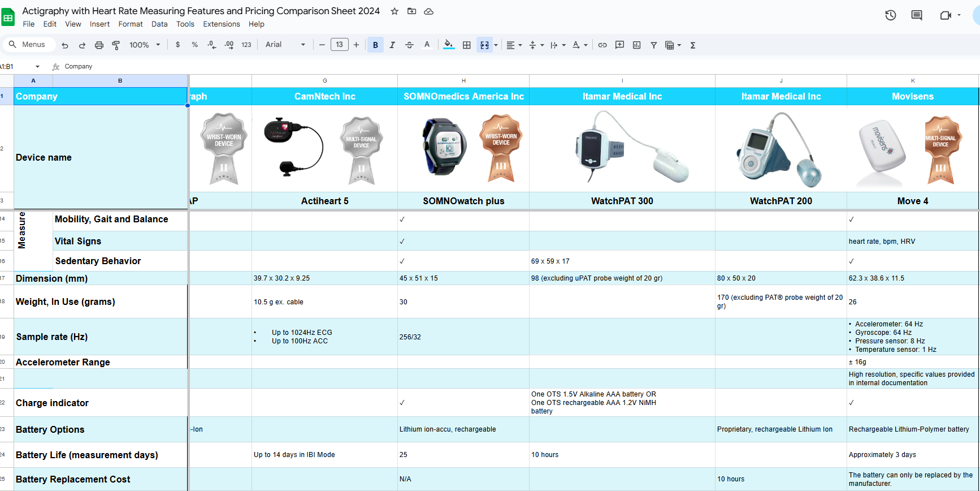Select column G header
This screenshot has height=491, width=980.
coord(324,80)
